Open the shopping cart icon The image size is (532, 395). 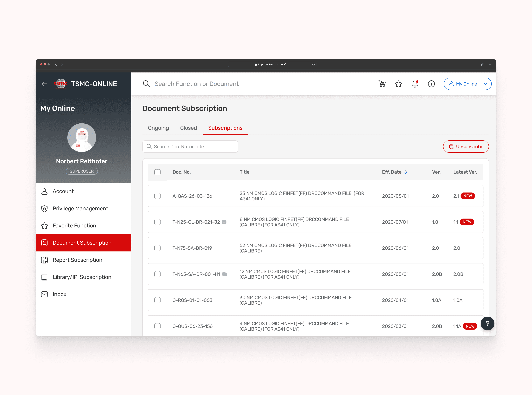coord(382,84)
